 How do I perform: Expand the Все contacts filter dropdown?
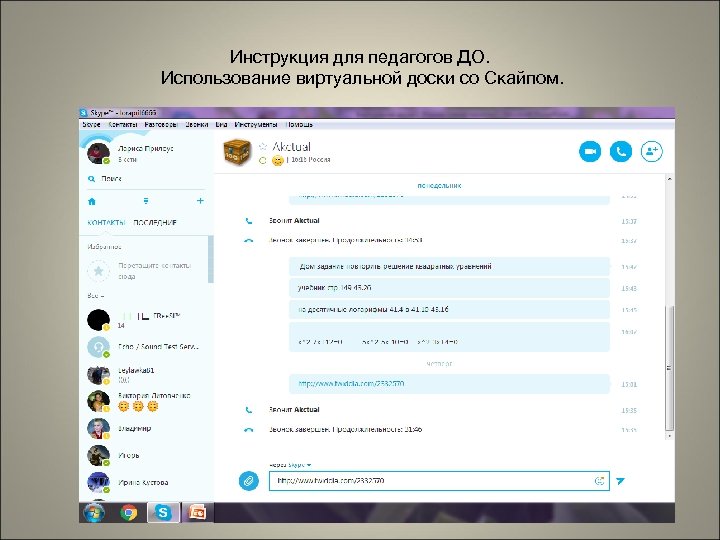(x=96, y=296)
